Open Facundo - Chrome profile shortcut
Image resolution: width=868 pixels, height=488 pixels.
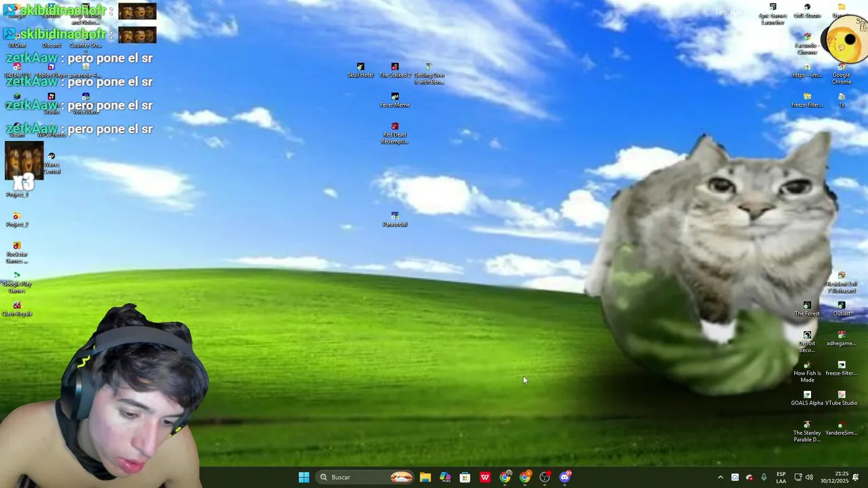pyautogui.click(x=807, y=44)
